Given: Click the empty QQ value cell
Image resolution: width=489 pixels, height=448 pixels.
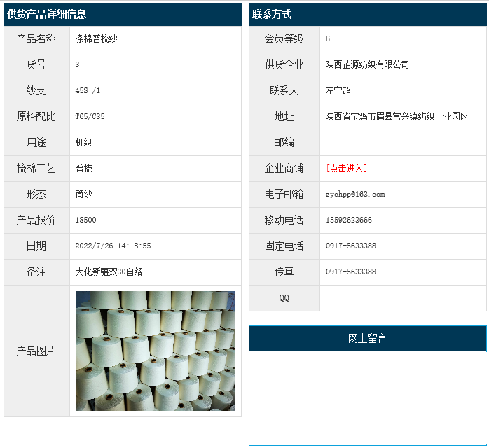Looking at the screenshot, I should click(403, 297).
